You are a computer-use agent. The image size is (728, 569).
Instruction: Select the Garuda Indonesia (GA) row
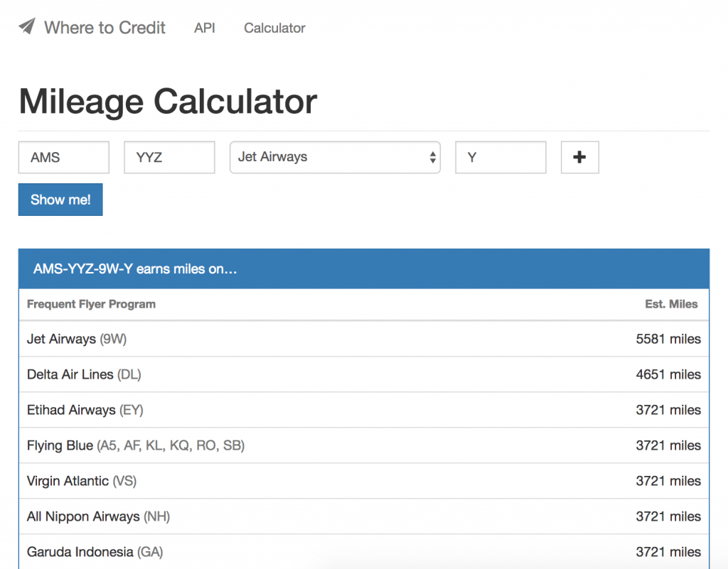[x=364, y=552]
